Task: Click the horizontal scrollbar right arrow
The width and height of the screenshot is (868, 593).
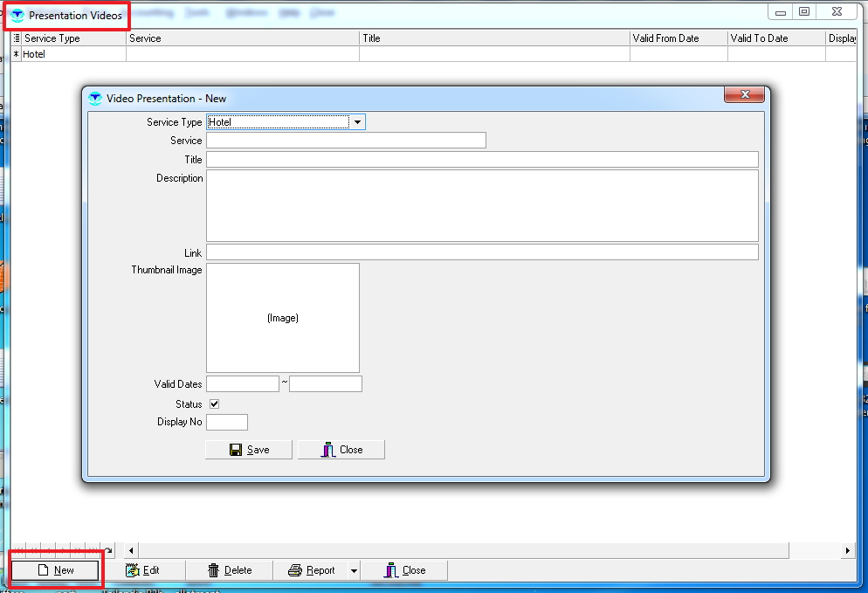Action: 847,550
